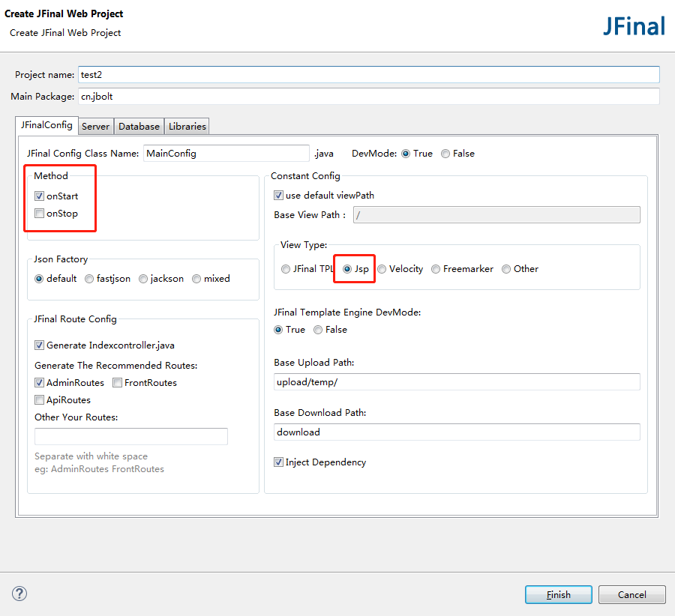Click the Cancel button
Viewport: 675px width, 616px height.
632,594
